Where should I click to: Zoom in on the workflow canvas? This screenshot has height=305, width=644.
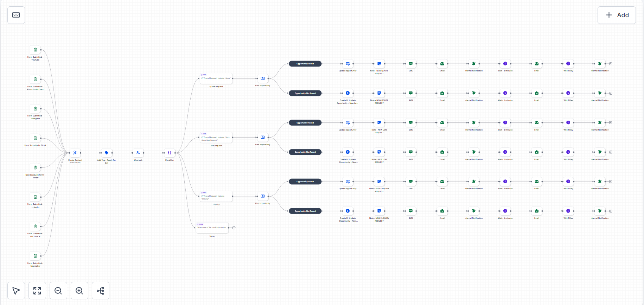[x=79, y=291]
